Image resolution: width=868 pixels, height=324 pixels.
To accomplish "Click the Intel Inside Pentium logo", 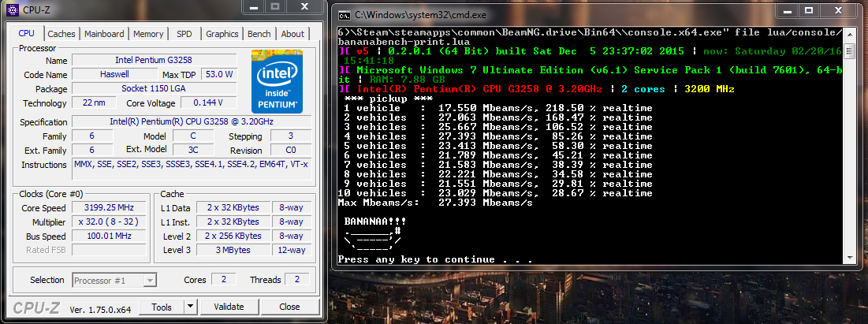I will [x=277, y=81].
